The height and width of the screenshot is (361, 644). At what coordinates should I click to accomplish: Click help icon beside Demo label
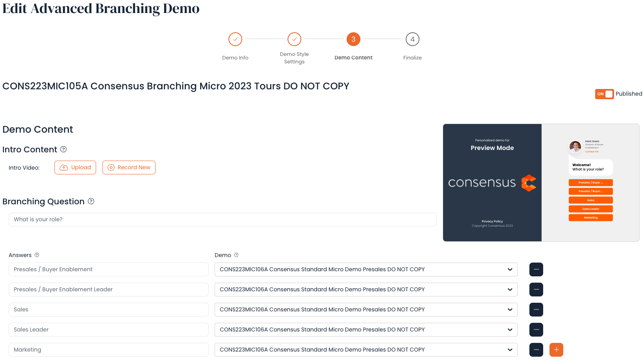click(236, 255)
